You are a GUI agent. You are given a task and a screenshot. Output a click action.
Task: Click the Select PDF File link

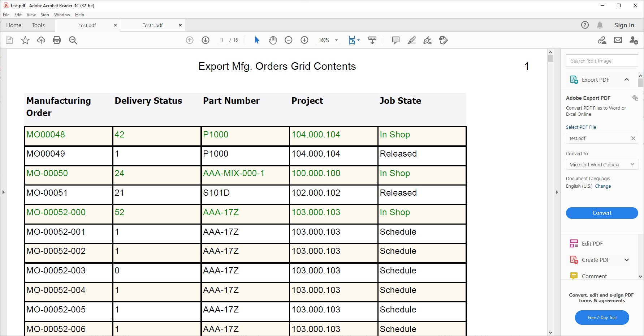(581, 127)
